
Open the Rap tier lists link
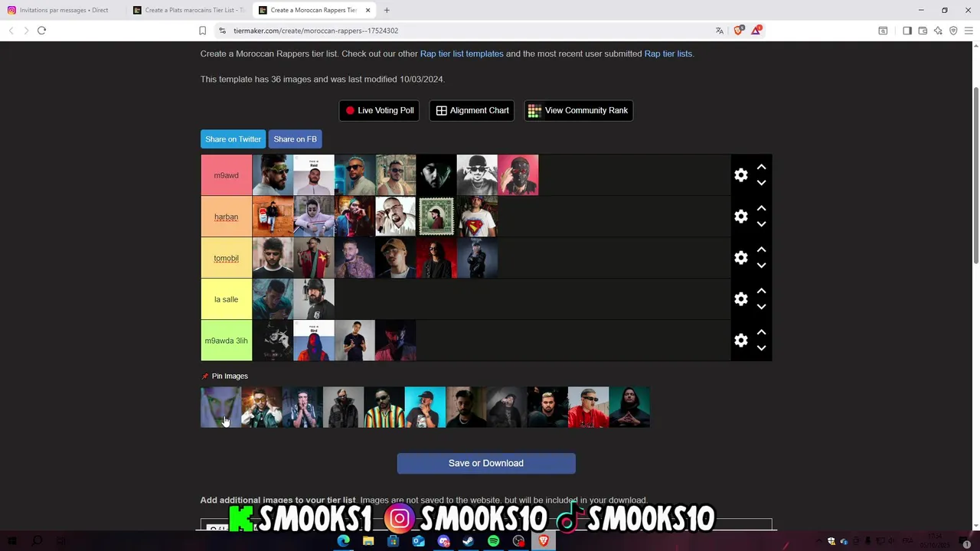[668, 54]
